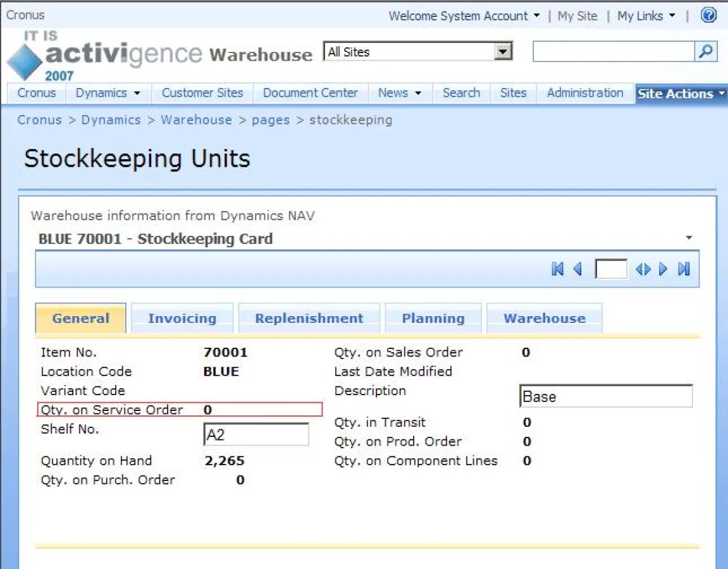Open the All Sites dropdown

pos(503,52)
